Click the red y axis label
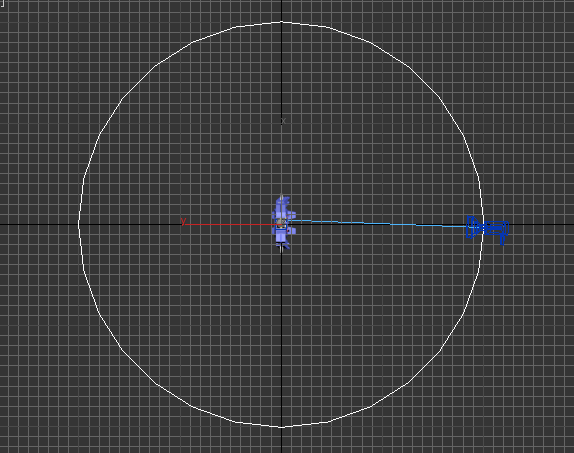The height and width of the screenshot is (453, 574). (183, 221)
